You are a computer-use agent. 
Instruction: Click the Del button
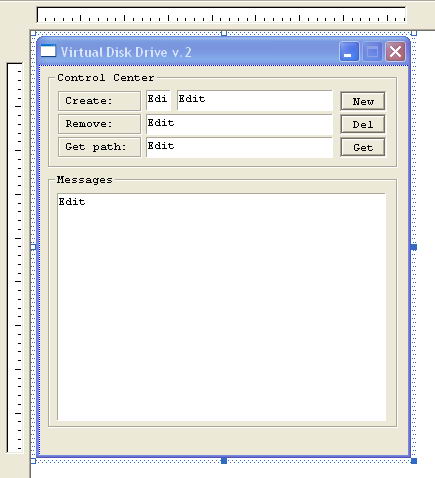tap(363, 124)
